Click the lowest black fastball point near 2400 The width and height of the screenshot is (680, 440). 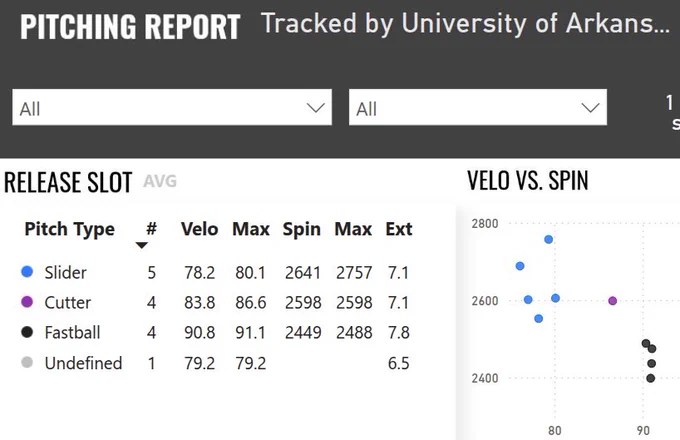[x=651, y=378]
